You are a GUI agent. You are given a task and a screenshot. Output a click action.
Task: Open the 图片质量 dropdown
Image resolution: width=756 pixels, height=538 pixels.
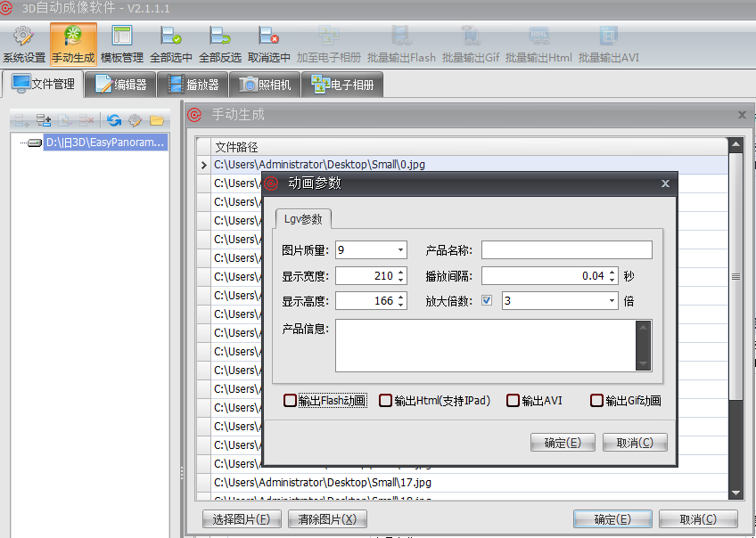(400, 250)
